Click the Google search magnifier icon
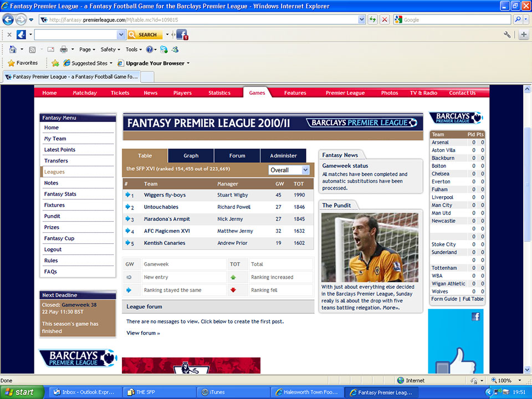The height and width of the screenshot is (399, 532). pyautogui.click(x=518, y=20)
